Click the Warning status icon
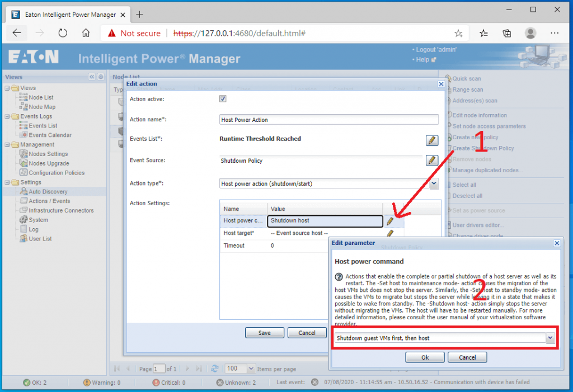 (87, 382)
